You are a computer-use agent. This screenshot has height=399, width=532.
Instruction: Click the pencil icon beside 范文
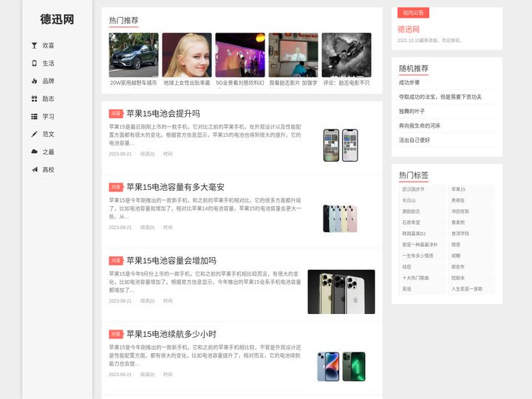(x=34, y=134)
